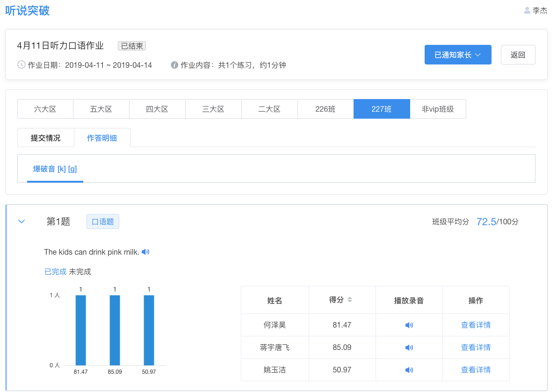This screenshot has height=392, width=557.
Task: Click the 听说突破 site title
Action: pyautogui.click(x=27, y=11)
